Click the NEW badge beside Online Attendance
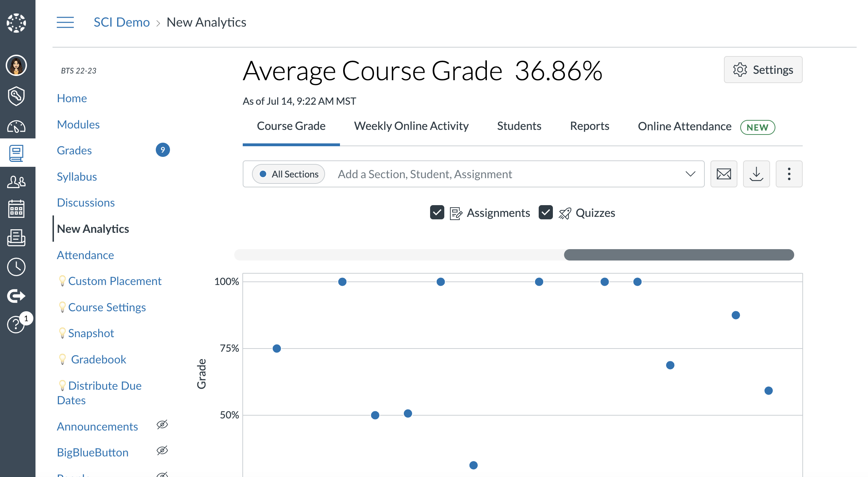This screenshot has height=477, width=868. [x=758, y=127]
